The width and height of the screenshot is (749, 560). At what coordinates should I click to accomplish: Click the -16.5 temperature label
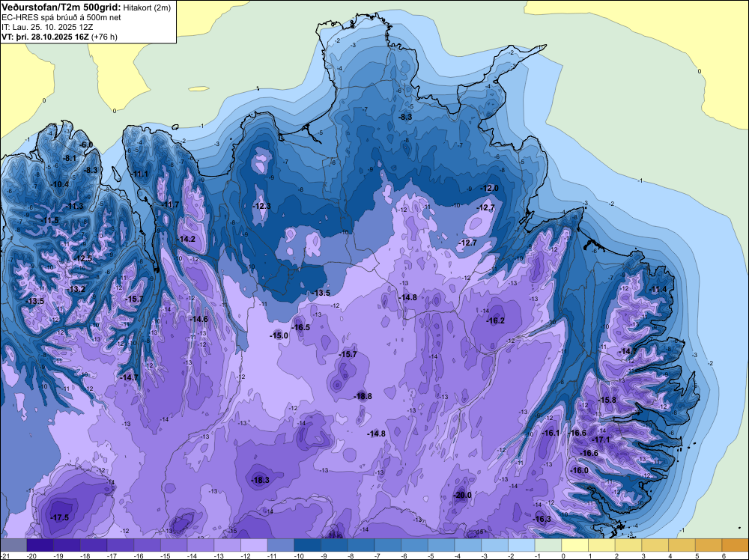pyautogui.click(x=300, y=327)
